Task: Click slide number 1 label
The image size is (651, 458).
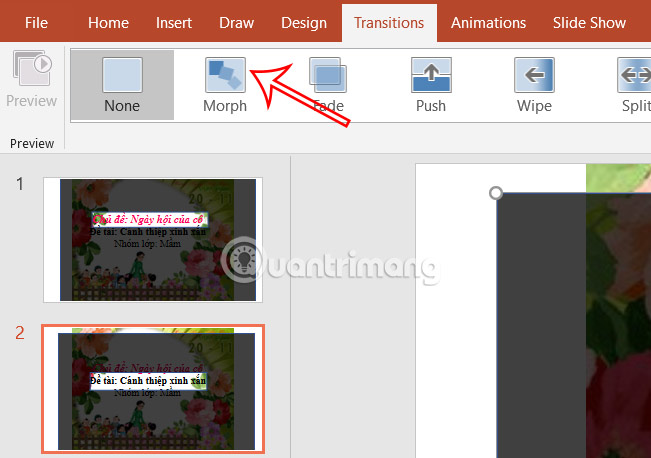Action: point(20,184)
